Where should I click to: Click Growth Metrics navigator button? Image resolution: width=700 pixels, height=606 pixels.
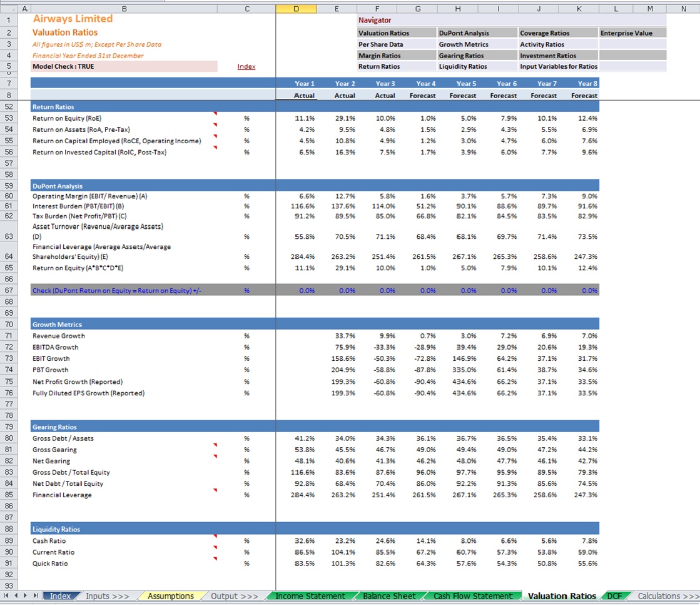coord(477,44)
